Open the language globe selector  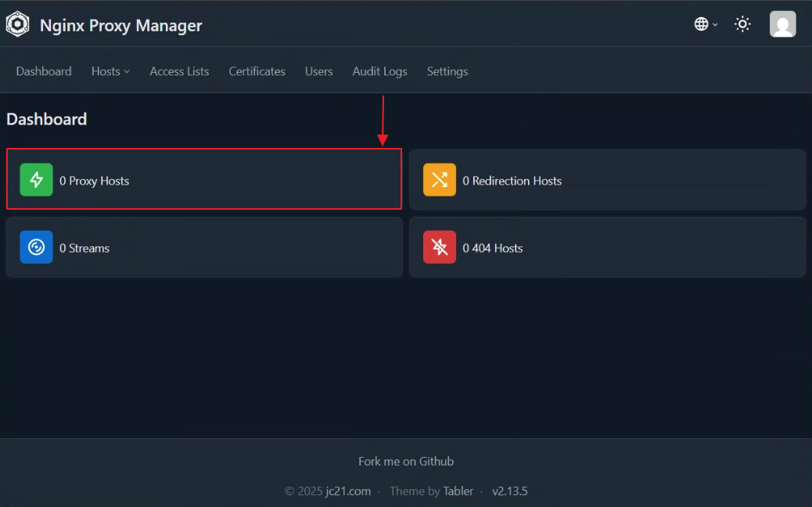(x=706, y=23)
